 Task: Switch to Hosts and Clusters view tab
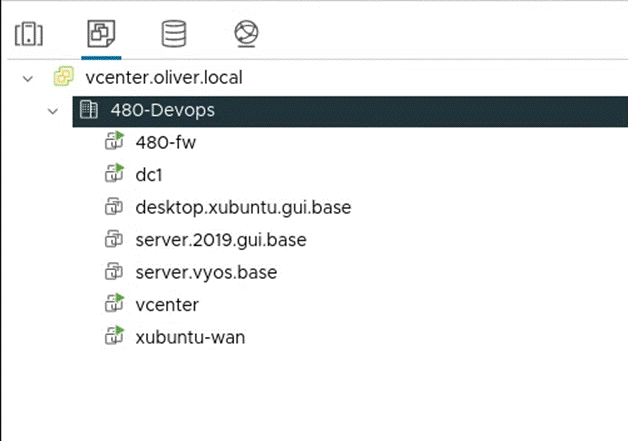[29, 34]
